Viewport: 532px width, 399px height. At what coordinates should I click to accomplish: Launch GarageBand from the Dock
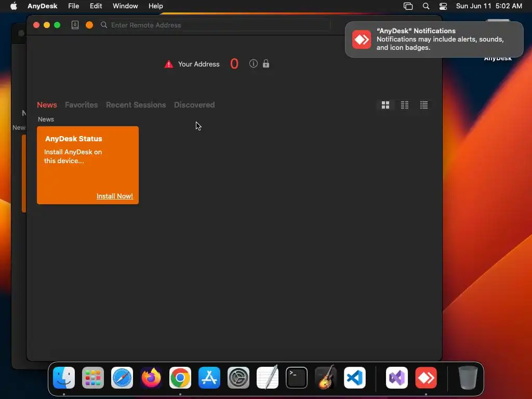[x=326, y=378]
